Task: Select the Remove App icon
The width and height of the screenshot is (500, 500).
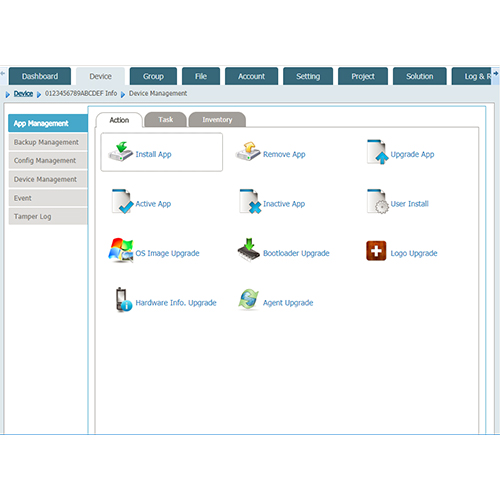Action: [x=248, y=152]
